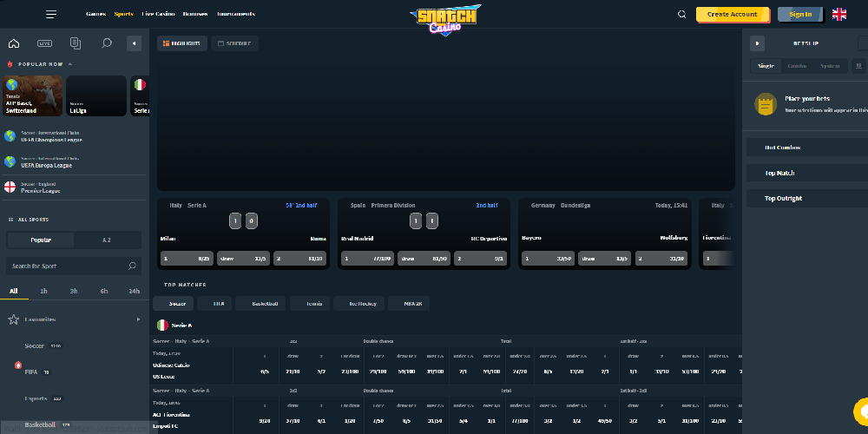Click the Search for Sport field

tap(65, 266)
